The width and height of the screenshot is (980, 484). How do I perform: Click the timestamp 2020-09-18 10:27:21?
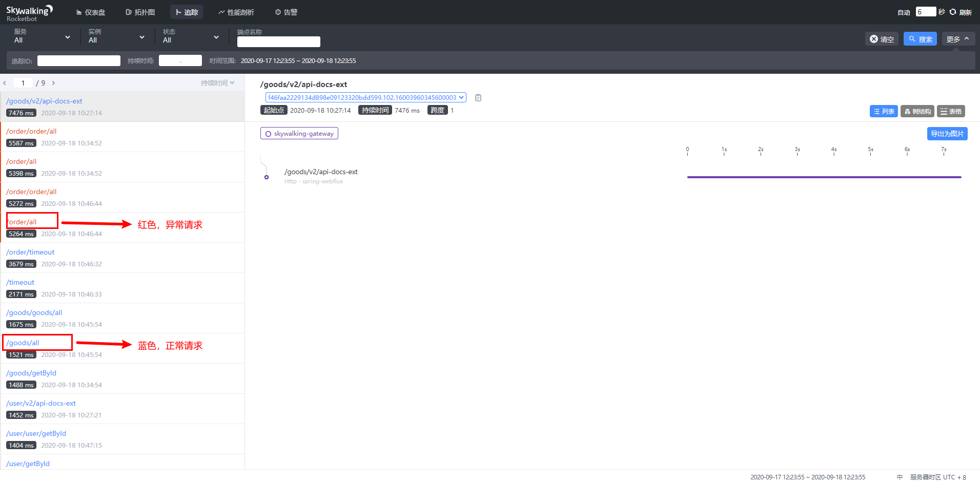[72, 415]
